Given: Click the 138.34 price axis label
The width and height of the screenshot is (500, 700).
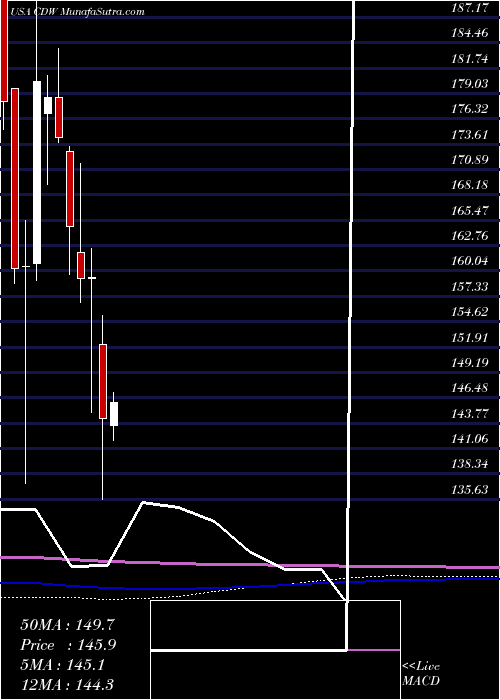Looking at the screenshot, I should pyautogui.click(x=468, y=464).
